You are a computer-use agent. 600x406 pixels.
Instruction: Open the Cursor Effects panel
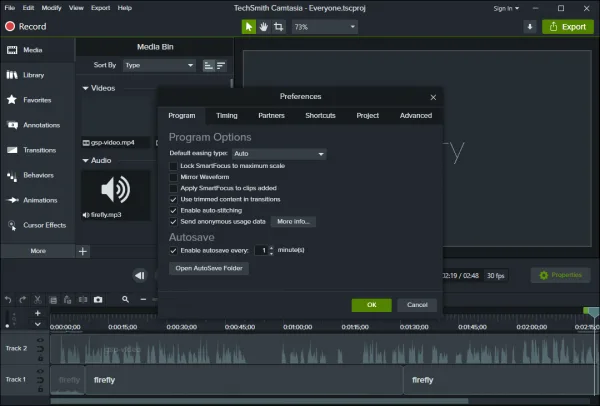point(37,225)
